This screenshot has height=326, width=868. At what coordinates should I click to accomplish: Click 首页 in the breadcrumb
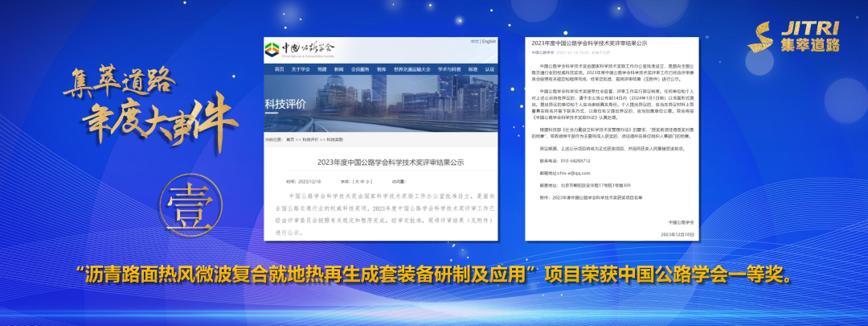pyautogui.click(x=290, y=140)
